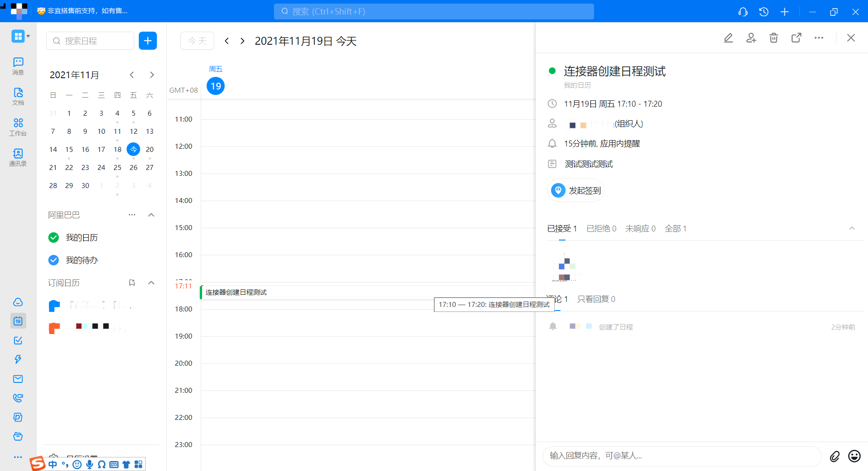This screenshot has width=868, height=471.
Task: Click the Sogou input method S logo
Action: tap(38, 463)
